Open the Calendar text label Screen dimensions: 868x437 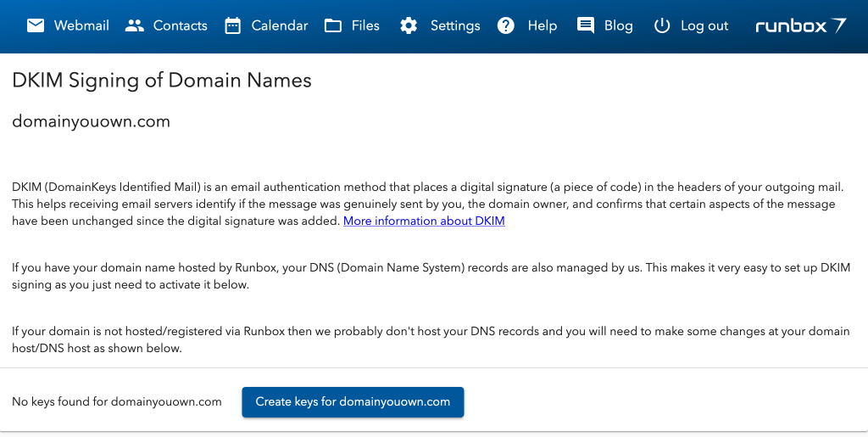(280, 25)
